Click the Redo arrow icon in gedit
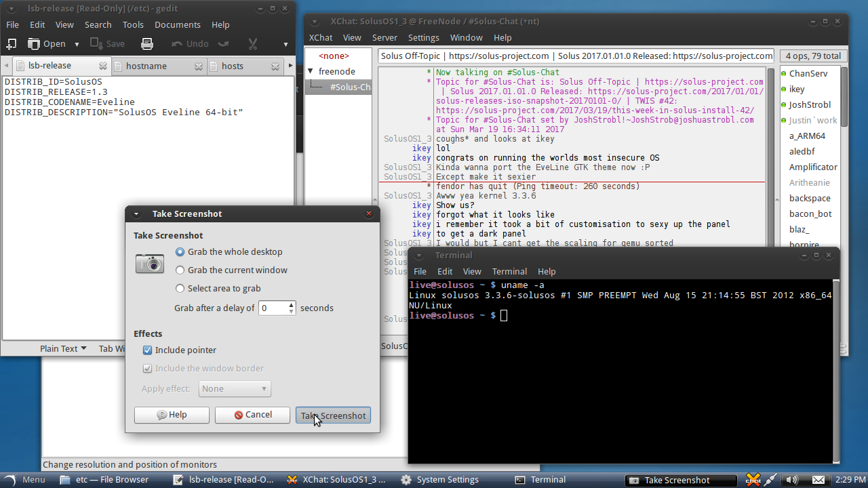This screenshot has height=488, width=868. click(222, 44)
